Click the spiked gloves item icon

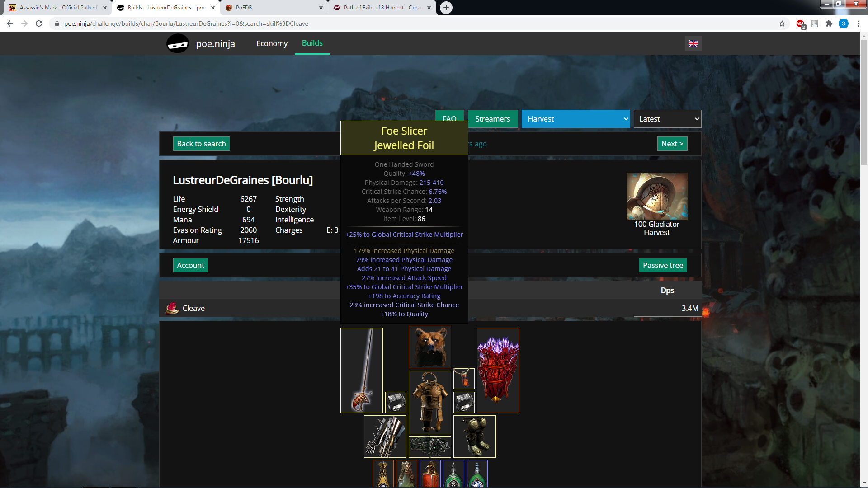pyautogui.click(x=385, y=436)
